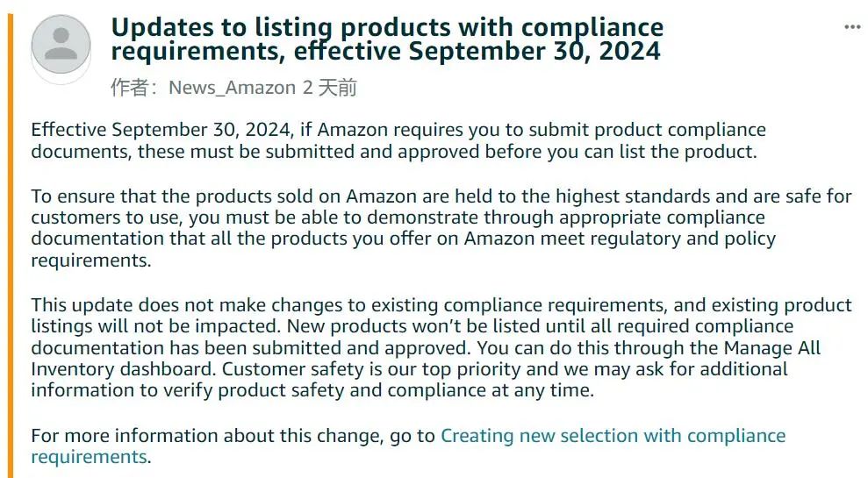Click the orange vertical bar beside post
The image size is (868, 478).
pos(10,246)
